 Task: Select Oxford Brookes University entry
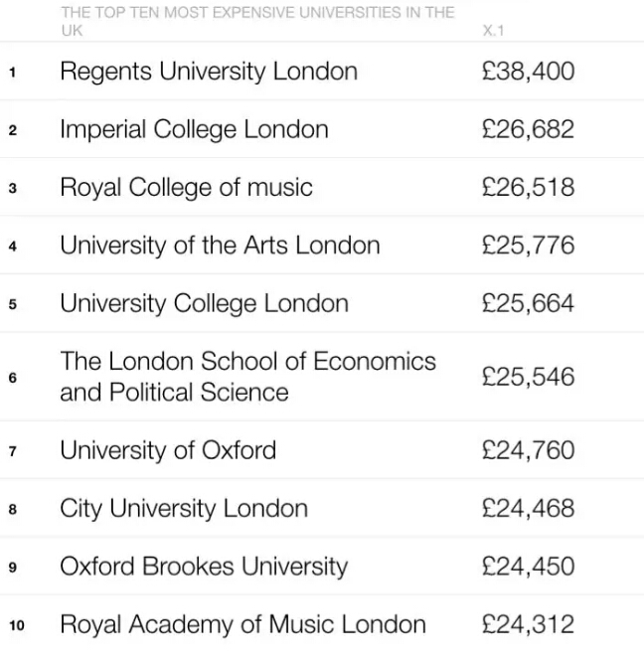point(204,567)
